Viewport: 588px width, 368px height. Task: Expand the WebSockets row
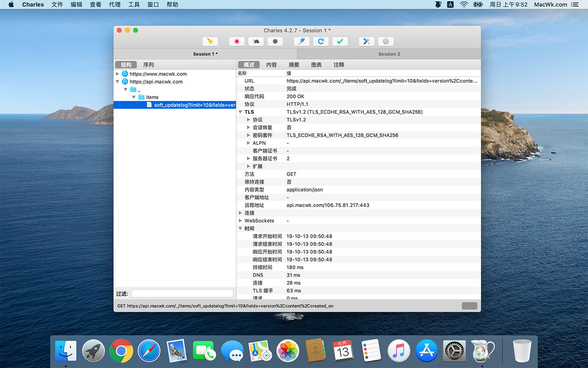[x=241, y=221]
